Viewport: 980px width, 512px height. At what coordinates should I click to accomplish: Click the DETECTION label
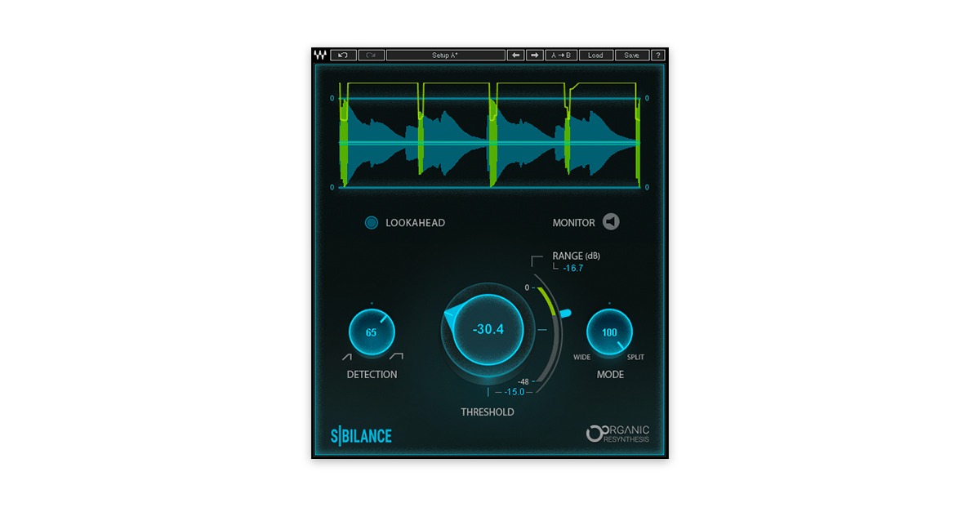point(372,375)
